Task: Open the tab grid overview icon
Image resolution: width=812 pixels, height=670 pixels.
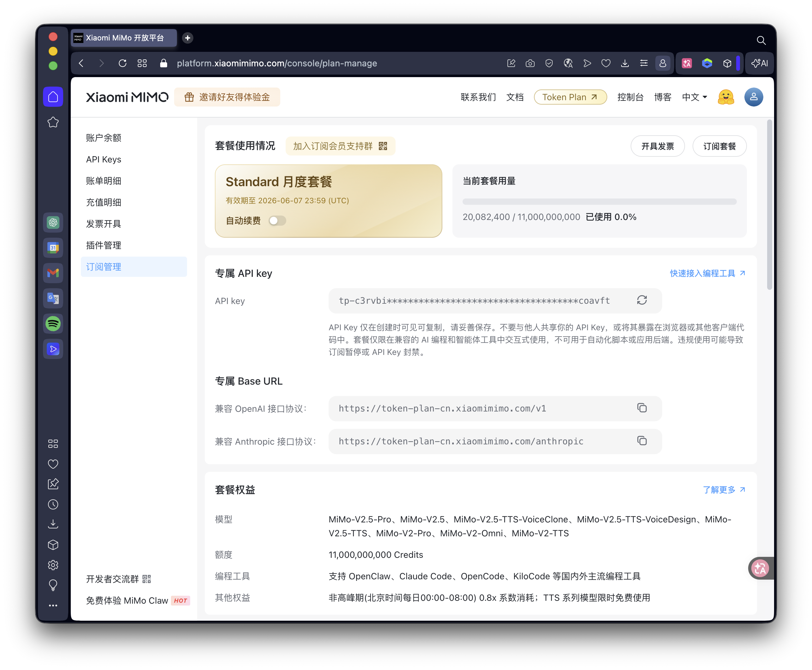Action: point(142,63)
